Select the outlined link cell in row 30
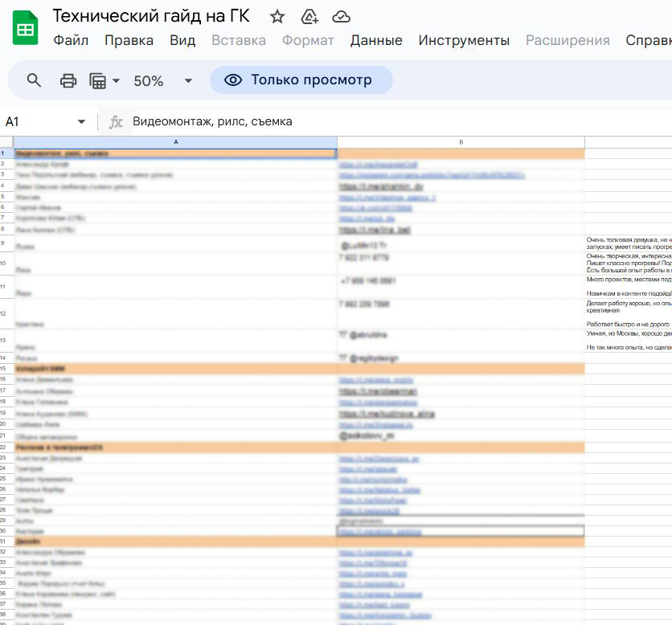The image size is (672, 625). [x=461, y=532]
